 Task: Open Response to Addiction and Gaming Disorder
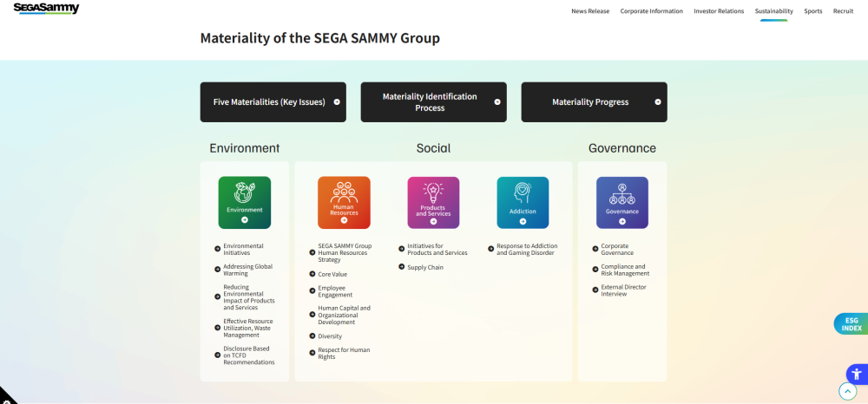[527, 250]
